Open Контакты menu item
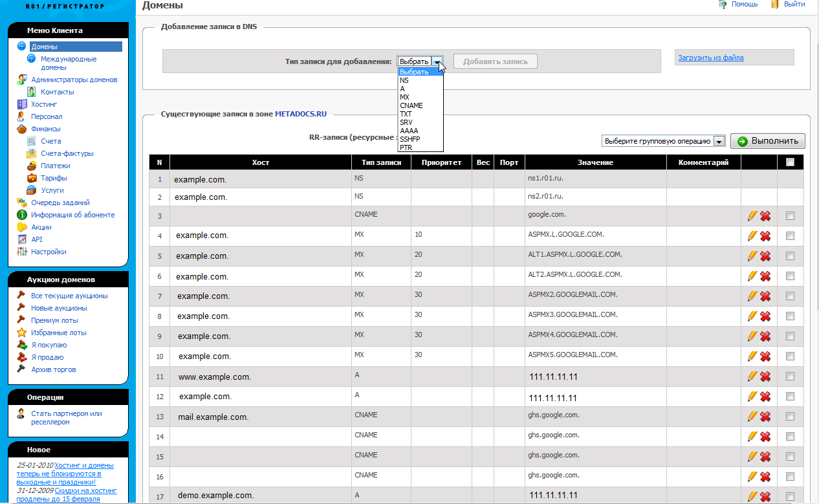This screenshot has width=819, height=504. (x=58, y=92)
